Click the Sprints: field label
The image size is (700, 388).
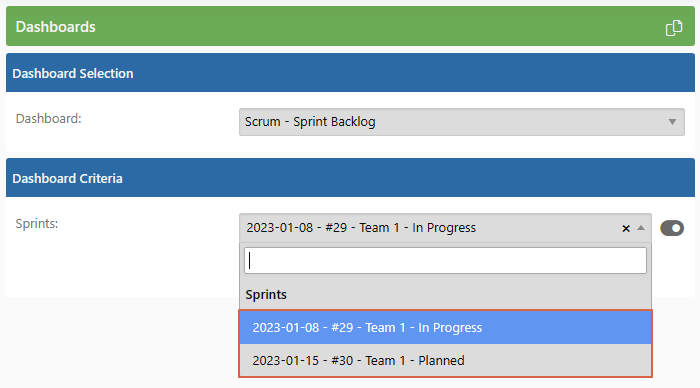(x=37, y=223)
